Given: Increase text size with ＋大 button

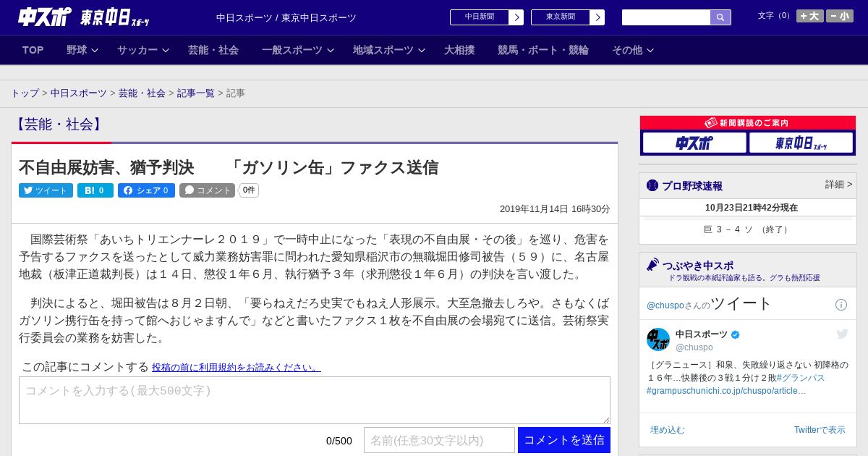Looking at the screenshot, I should pos(809,16).
